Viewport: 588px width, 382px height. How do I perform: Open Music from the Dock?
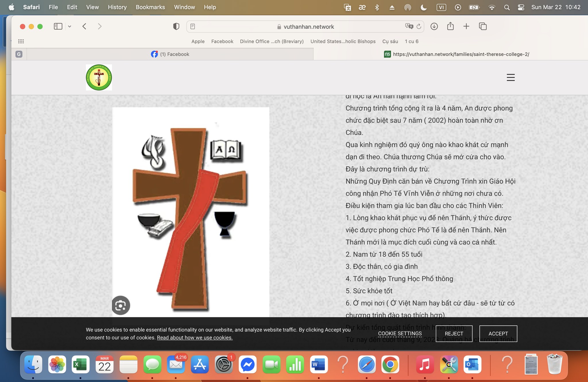(425, 364)
